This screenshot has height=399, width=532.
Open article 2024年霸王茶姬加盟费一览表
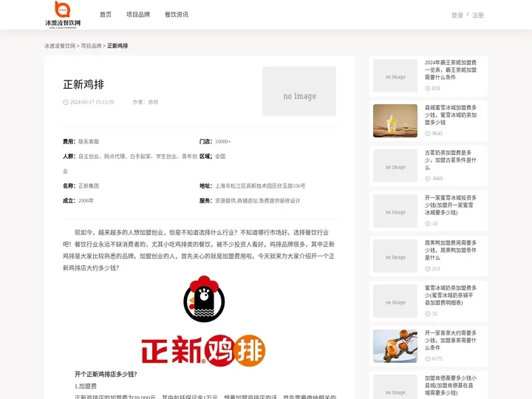point(451,70)
